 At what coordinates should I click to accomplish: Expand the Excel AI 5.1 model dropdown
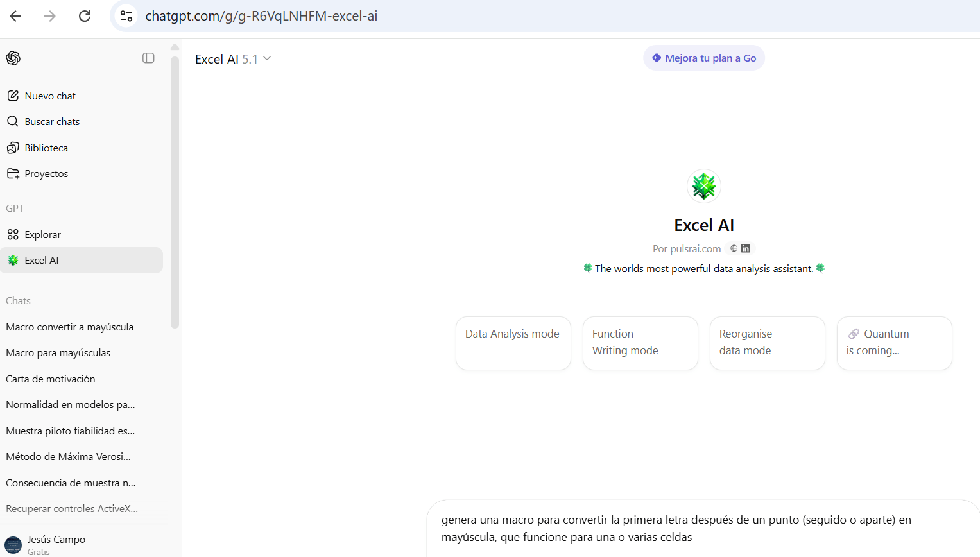coord(233,59)
